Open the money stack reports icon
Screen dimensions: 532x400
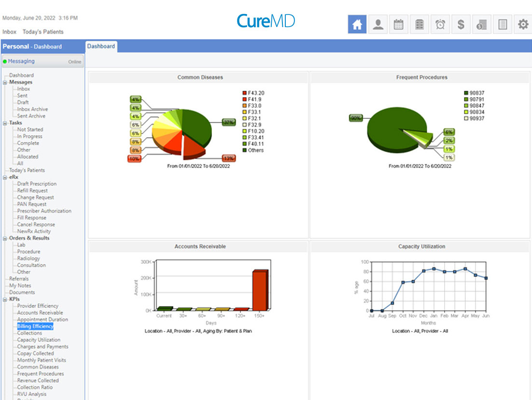[482, 24]
